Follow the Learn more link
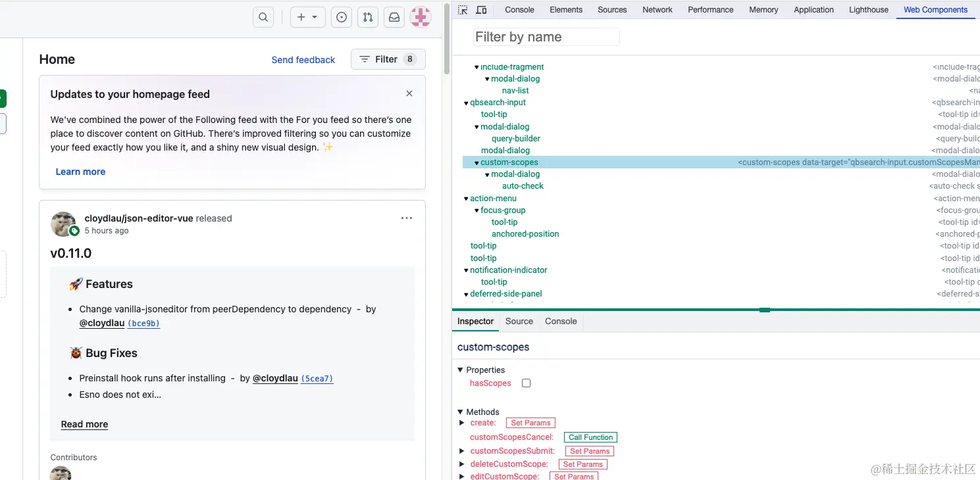Screen dimensions: 980x480 80,172
